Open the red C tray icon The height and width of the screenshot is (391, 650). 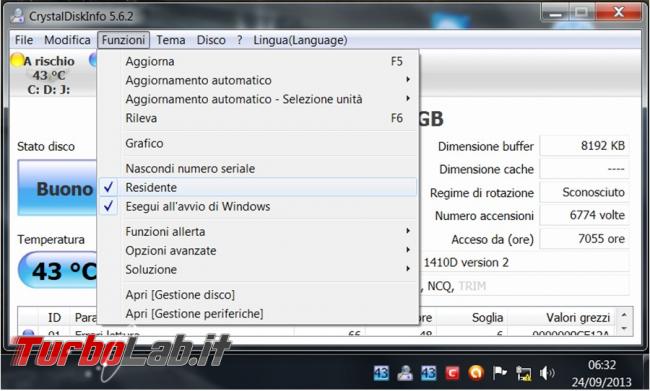coord(452,373)
